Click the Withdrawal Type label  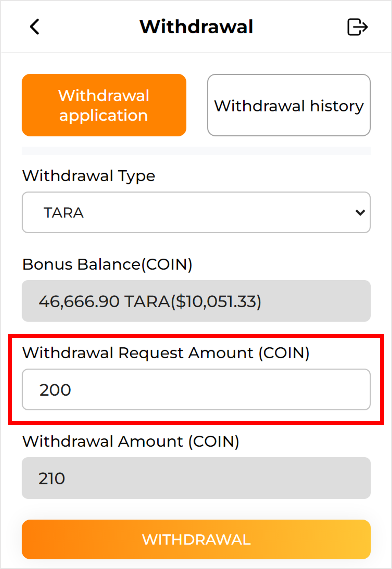(x=89, y=176)
